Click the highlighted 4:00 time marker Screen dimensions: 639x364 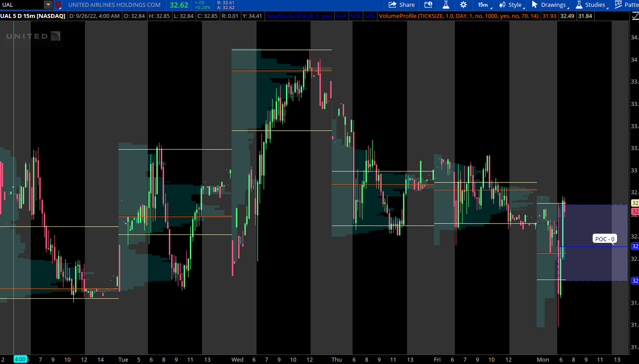click(20, 359)
